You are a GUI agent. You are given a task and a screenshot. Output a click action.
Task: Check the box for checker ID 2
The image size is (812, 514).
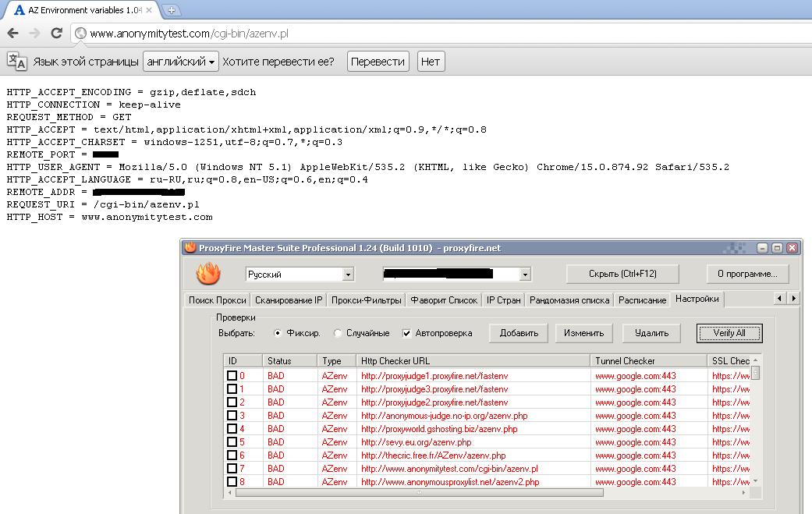(x=232, y=402)
